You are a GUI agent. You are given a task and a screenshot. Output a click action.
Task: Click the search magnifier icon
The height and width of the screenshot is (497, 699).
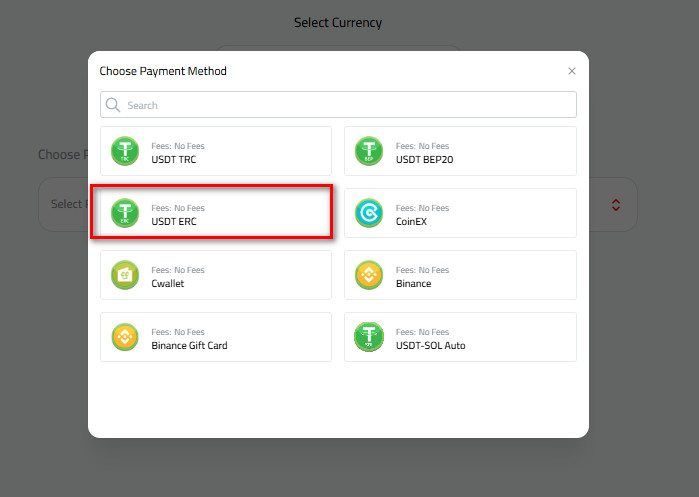pyautogui.click(x=113, y=105)
